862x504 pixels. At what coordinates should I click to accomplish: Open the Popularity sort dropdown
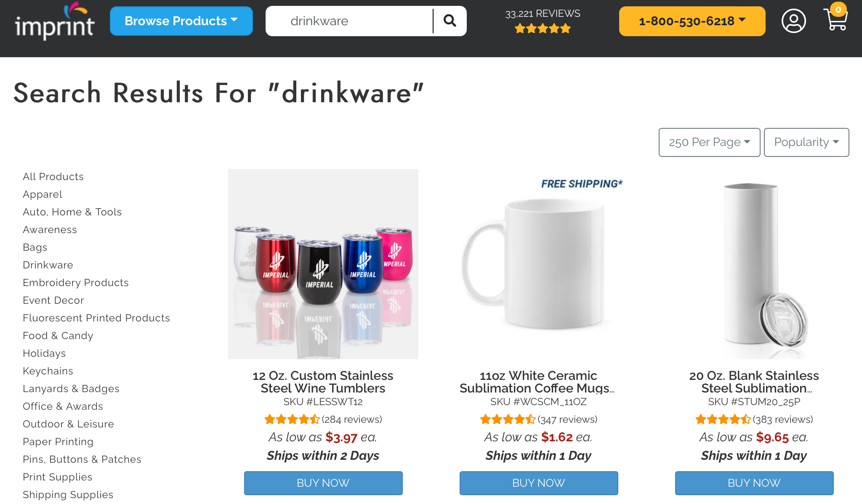(x=806, y=142)
